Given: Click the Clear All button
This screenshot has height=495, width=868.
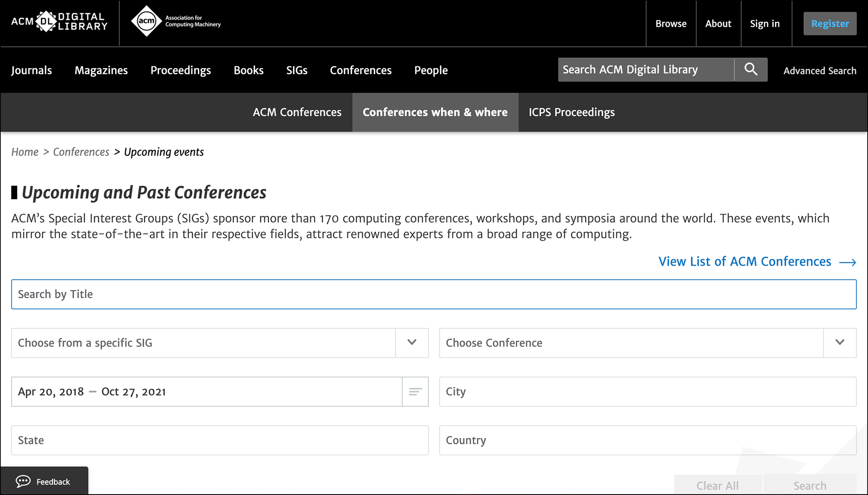Looking at the screenshot, I should (717, 485).
